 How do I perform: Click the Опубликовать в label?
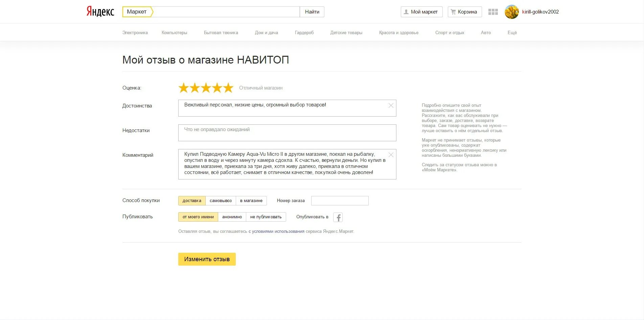(312, 217)
